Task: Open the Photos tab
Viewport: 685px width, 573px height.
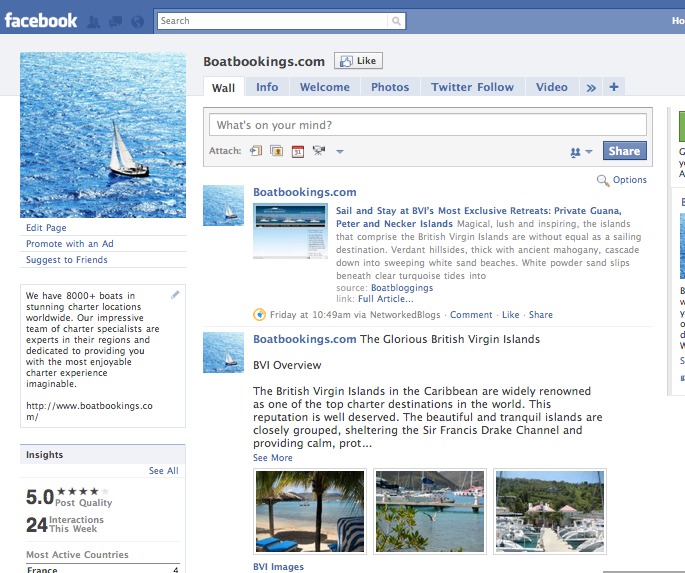Action: (390, 87)
